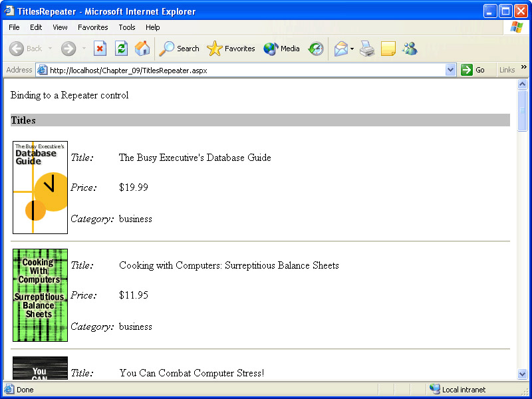Click the yellow Discuss note icon
The height and width of the screenshot is (399, 532).
(x=388, y=49)
